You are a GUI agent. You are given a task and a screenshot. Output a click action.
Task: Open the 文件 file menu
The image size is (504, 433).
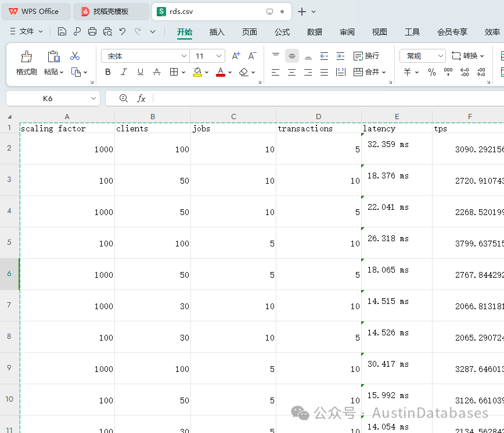click(26, 31)
